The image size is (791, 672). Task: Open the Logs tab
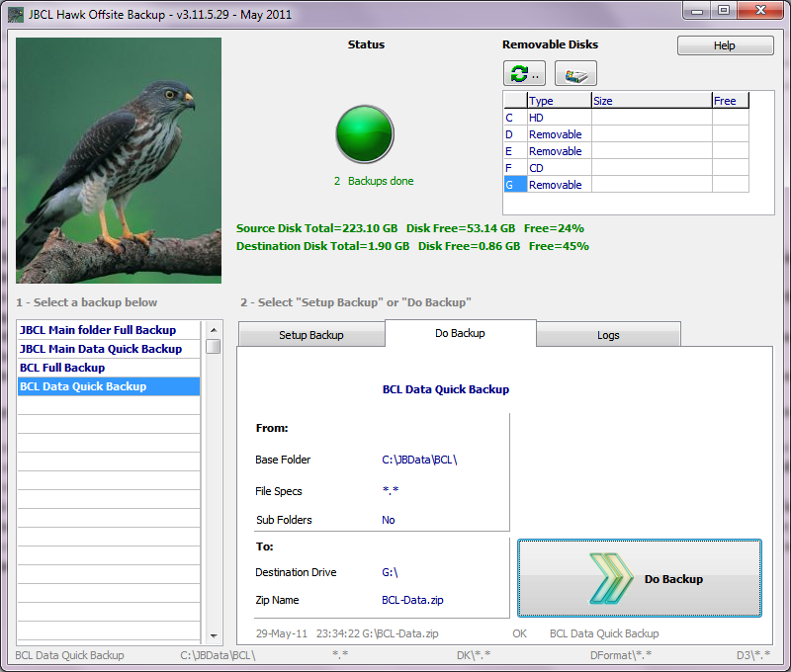[608, 336]
